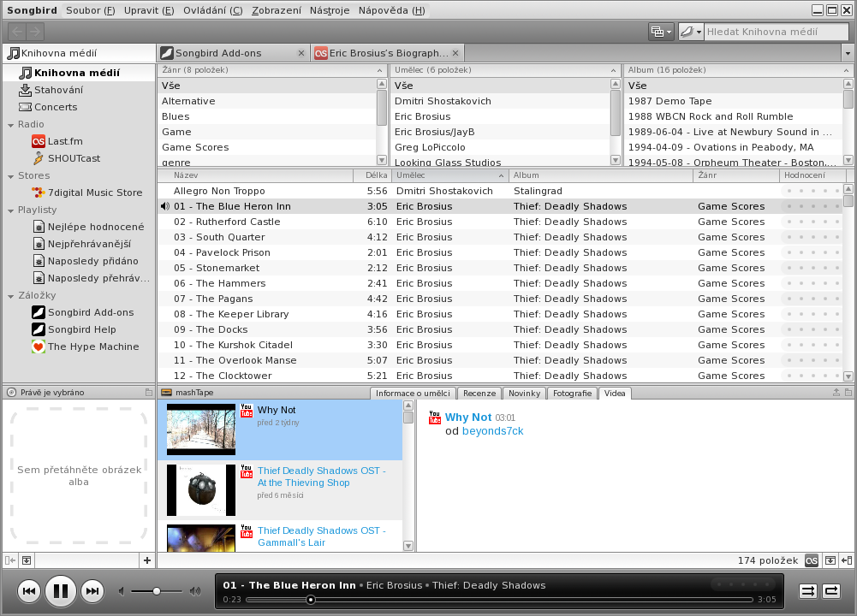Open The Hype Machine bookmark

click(x=86, y=346)
